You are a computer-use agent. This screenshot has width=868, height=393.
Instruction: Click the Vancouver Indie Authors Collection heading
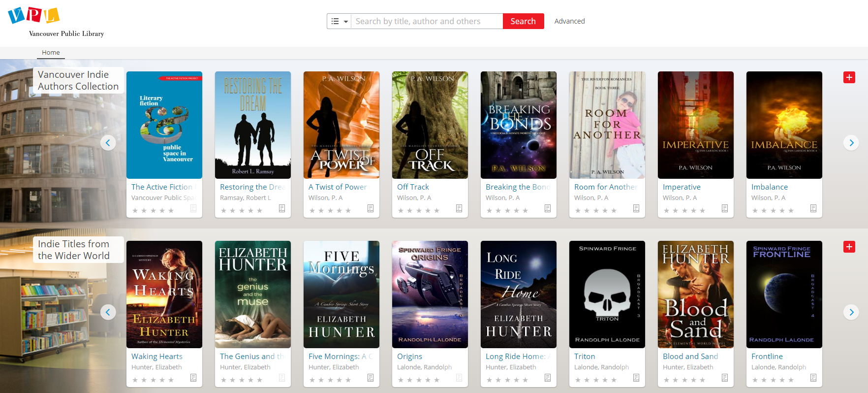(x=78, y=80)
